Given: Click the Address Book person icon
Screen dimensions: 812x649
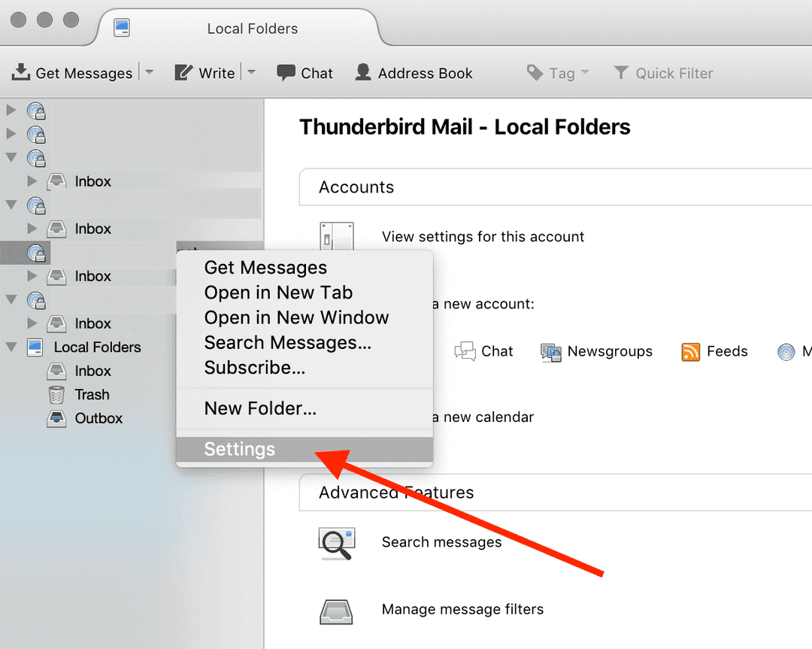Looking at the screenshot, I should point(363,72).
